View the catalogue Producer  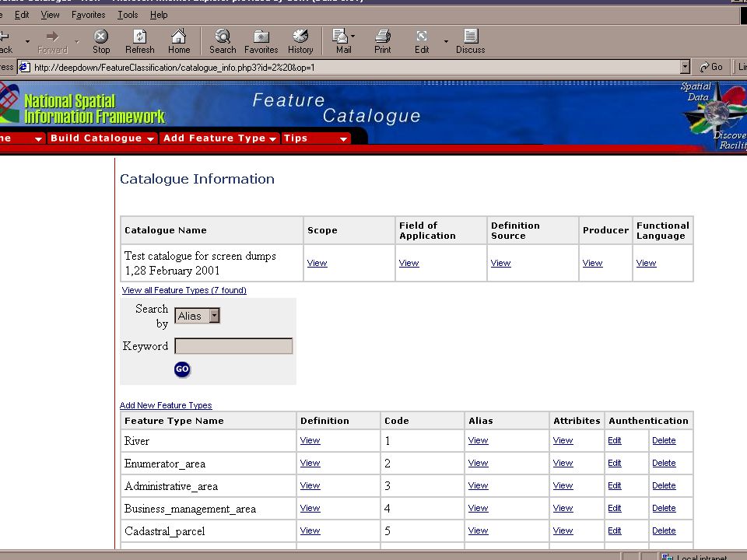click(592, 263)
